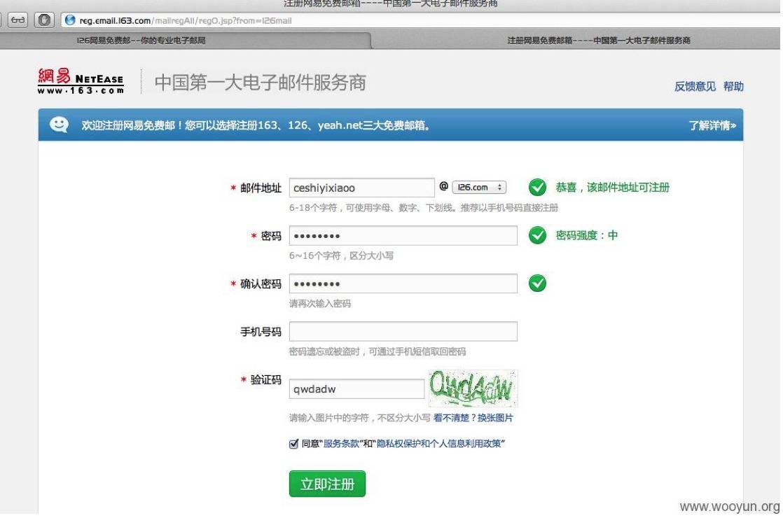Click the smiley chat icon in blue banner
This screenshot has height=532, width=783.
point(59,125)
